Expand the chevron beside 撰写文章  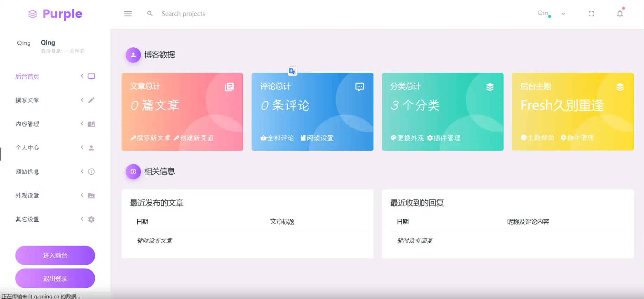tap(82, 100)
